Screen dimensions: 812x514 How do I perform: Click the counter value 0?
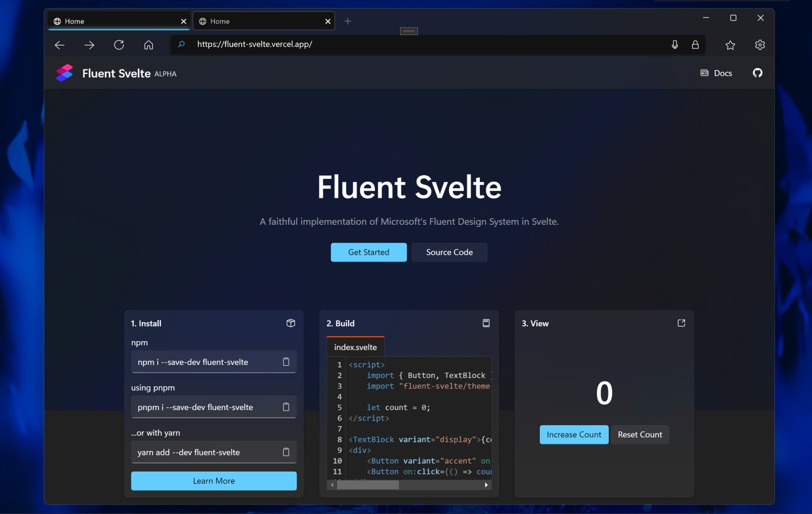[604, 393]
